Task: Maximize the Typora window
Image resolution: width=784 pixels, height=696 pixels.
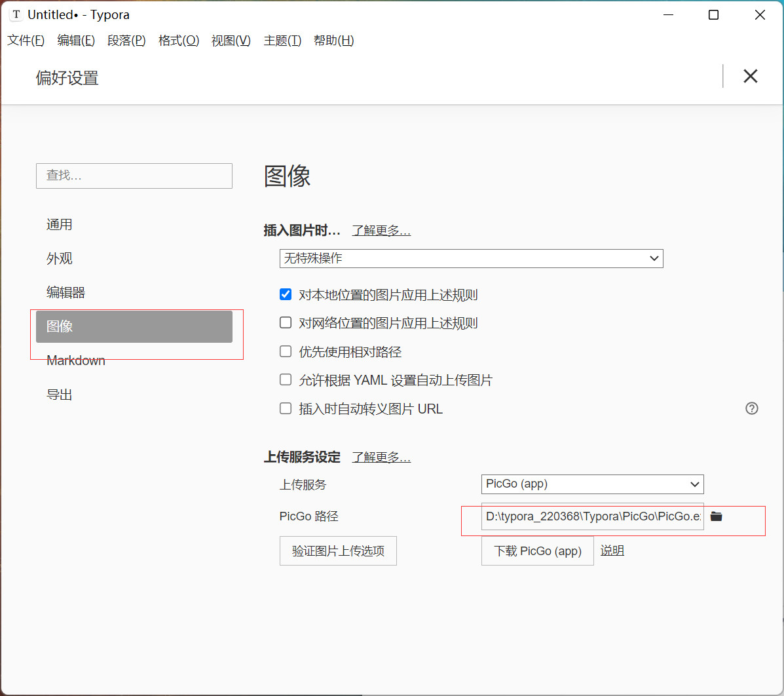Action: [x=713, y=15]
